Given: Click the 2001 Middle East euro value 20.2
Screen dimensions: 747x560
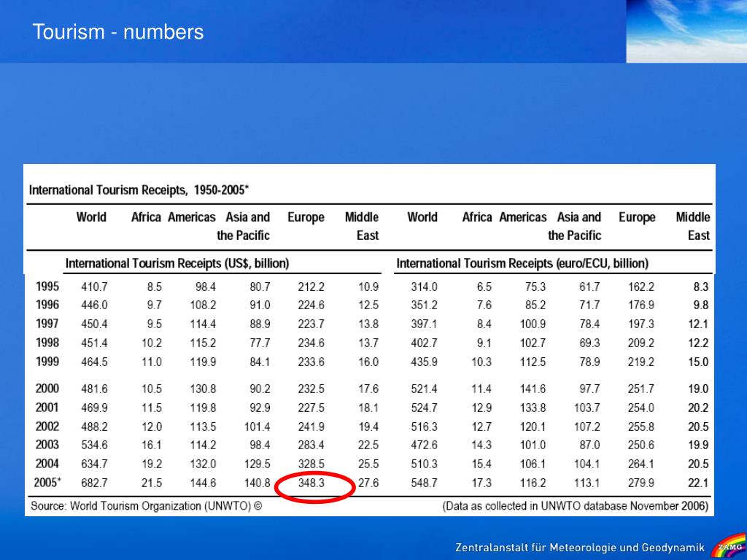Looking at the screenshot, I should coord(698,408).
